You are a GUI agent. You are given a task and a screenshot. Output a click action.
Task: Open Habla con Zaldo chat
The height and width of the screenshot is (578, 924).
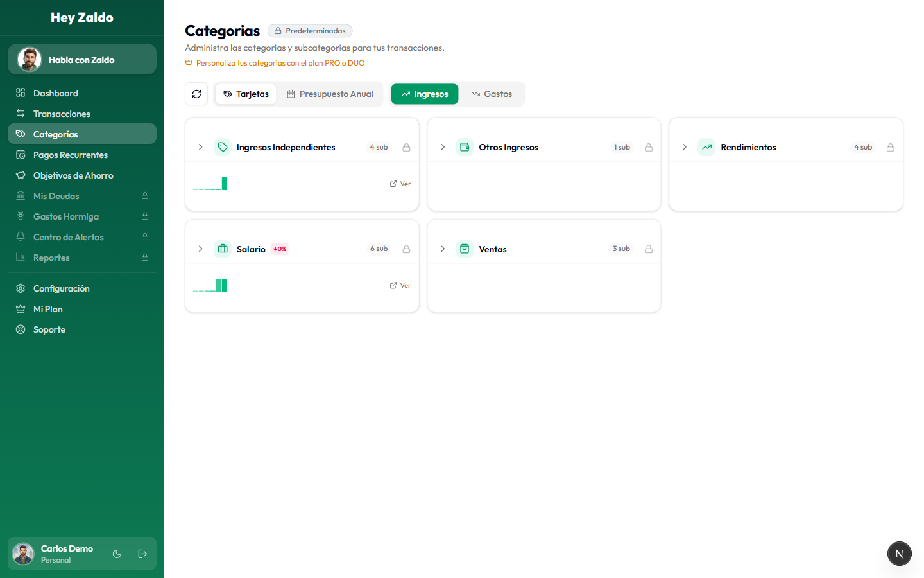81,59
